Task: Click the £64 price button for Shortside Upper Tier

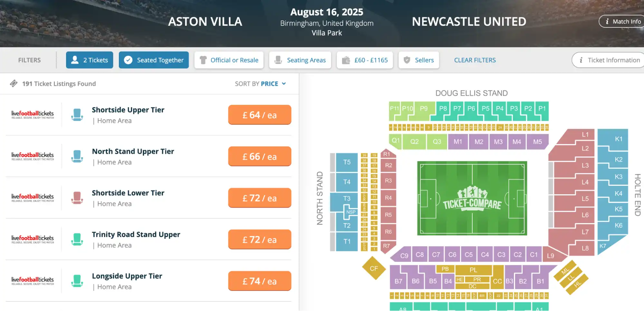Action: (259, 115)
